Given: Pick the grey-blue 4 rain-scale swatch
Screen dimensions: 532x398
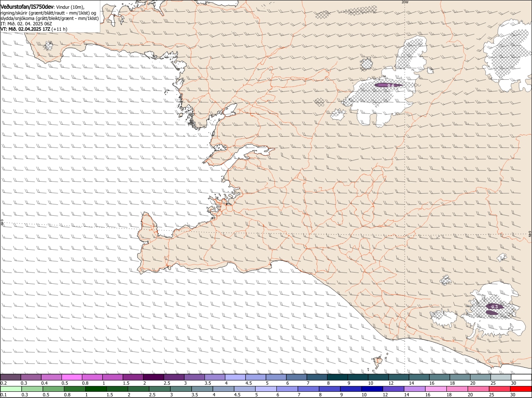Looking at the screenshot, I should [x=224, y=389].
